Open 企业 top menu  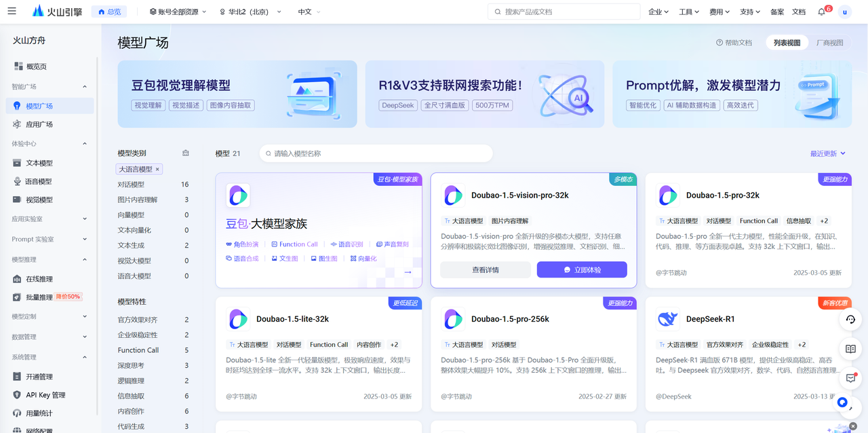coord(658,12)
